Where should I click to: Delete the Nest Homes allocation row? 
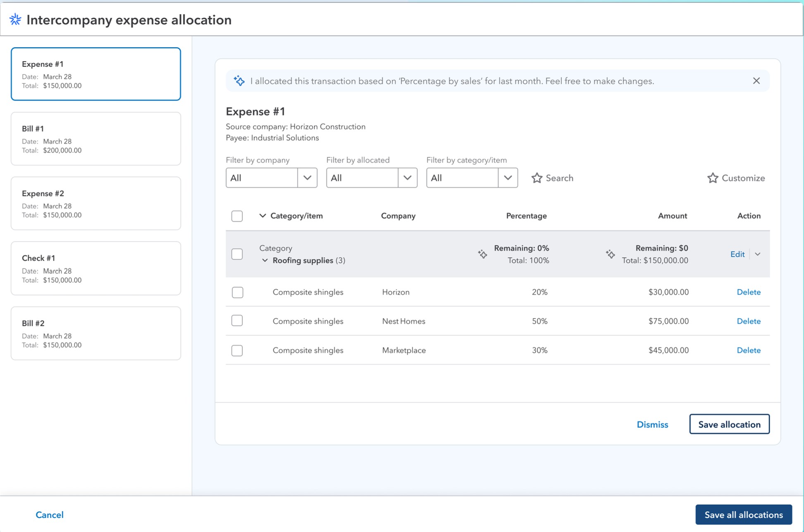(x=748, y=321)
